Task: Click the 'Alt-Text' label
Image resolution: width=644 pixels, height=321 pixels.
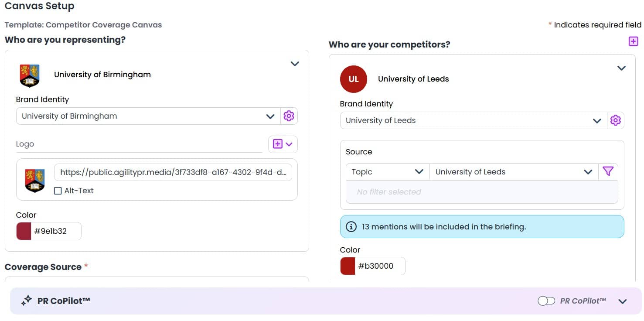Action: coord(79,191)
